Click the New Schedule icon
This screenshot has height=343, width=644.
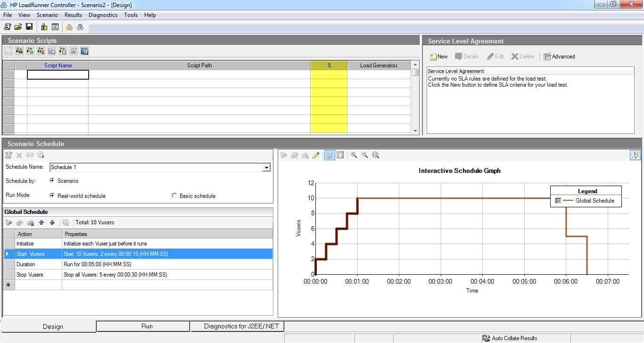8,155
